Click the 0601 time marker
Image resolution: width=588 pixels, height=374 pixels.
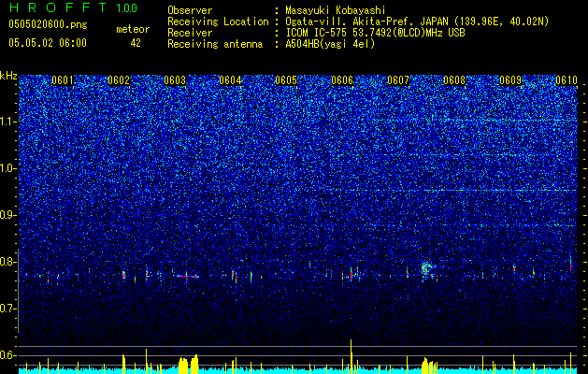pyautogui.click(x=63, y=80)
